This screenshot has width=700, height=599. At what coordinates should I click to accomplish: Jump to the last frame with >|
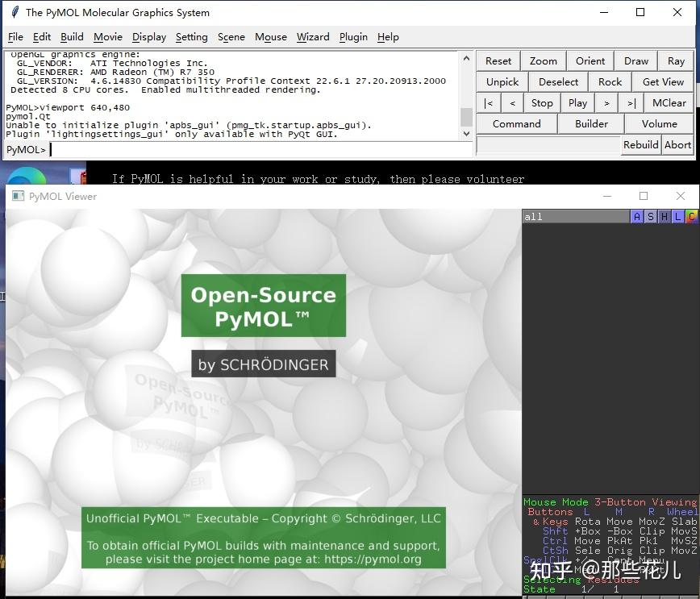pos(631,102)
